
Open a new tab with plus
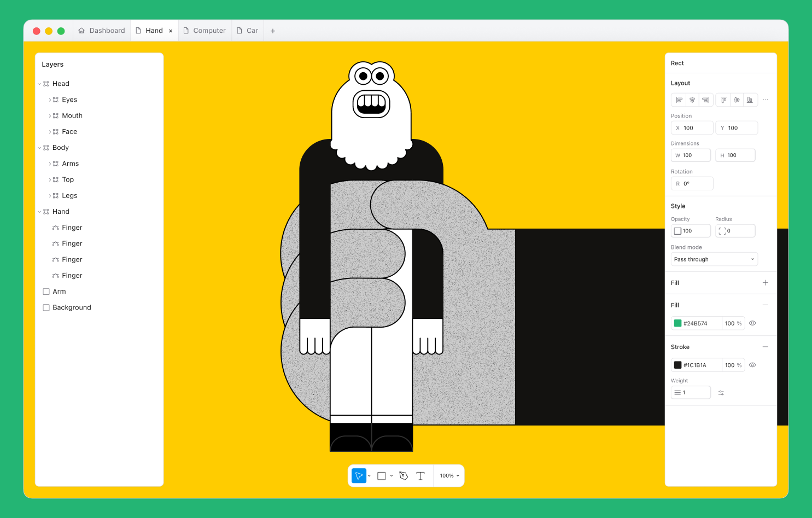(273, 31)
